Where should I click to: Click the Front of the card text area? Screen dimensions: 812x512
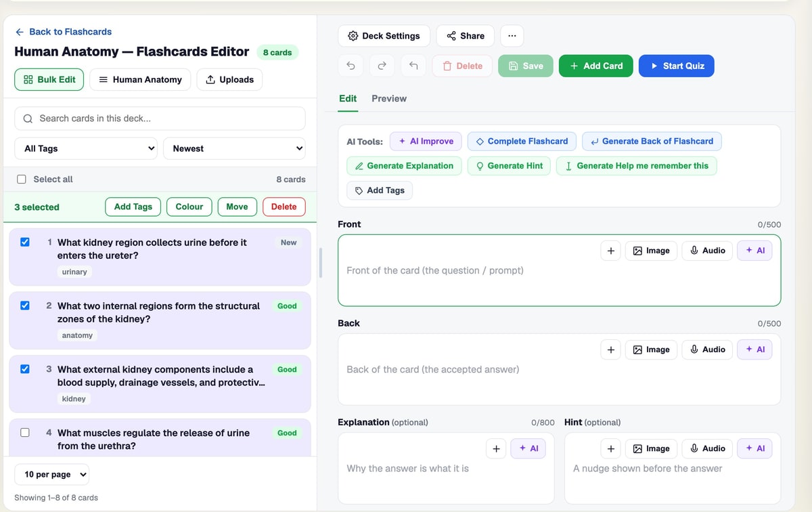coord(559,270)
